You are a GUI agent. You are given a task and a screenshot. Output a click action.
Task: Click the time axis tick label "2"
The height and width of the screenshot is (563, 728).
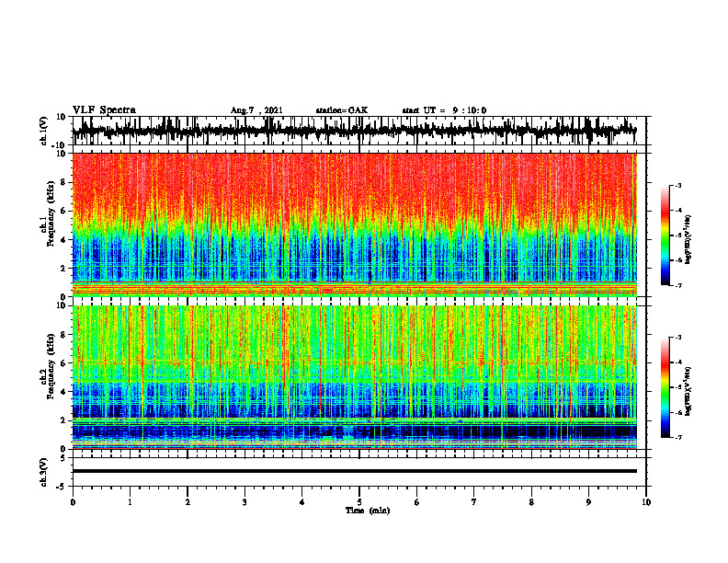click(188, 502)
